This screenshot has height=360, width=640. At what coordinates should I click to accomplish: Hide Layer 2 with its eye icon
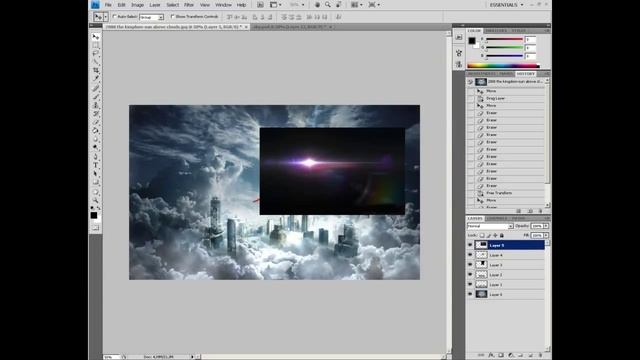tap(470, 274)
